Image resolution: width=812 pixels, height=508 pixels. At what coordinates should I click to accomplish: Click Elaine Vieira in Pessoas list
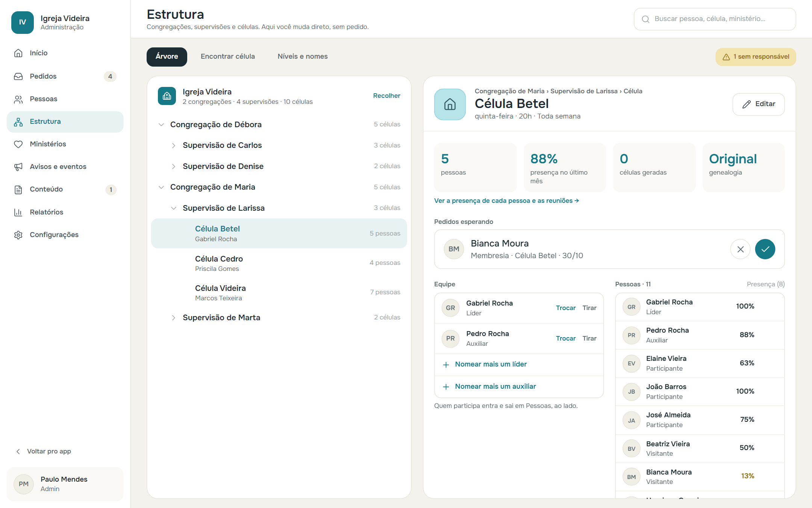(x=700, y=364)
